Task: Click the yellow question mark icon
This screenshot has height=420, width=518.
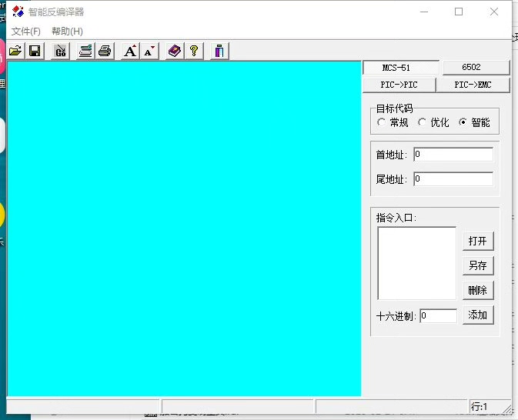Action: [194, 52]
